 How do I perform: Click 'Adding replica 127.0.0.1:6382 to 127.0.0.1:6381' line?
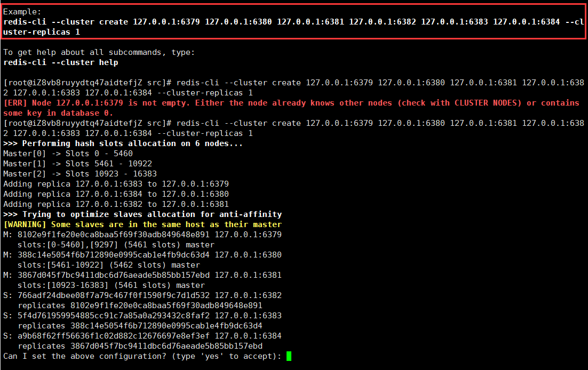coord(116,204)
